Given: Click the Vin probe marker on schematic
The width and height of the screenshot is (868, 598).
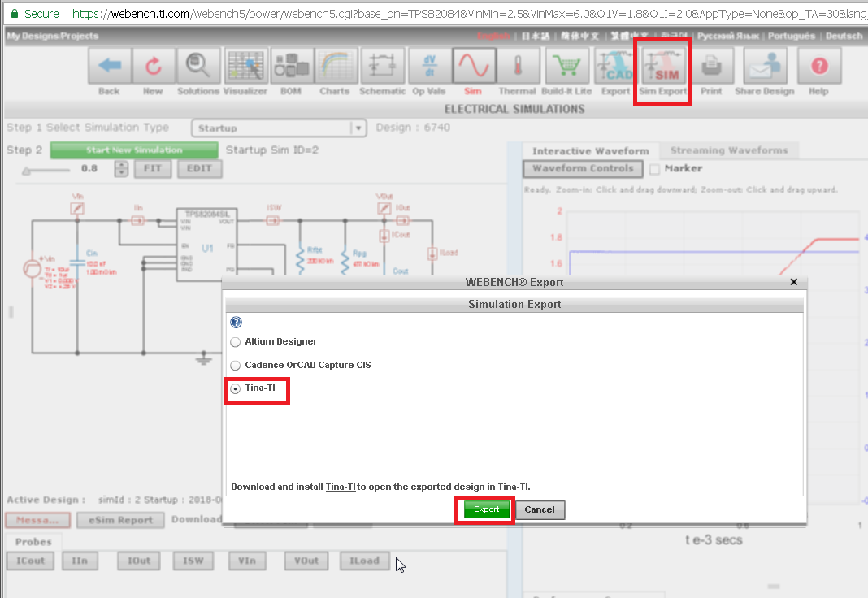Looking at the screenshot, I should pos(77,208).
